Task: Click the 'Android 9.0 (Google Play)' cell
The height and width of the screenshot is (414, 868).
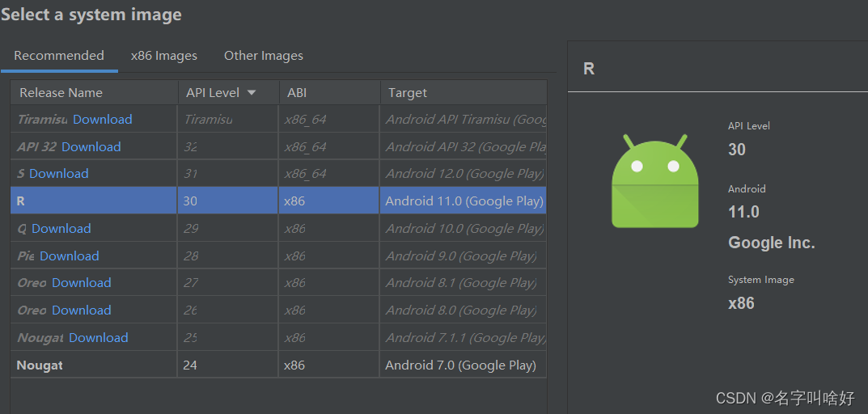Action: pyautogui.click(x=464, y=256)
